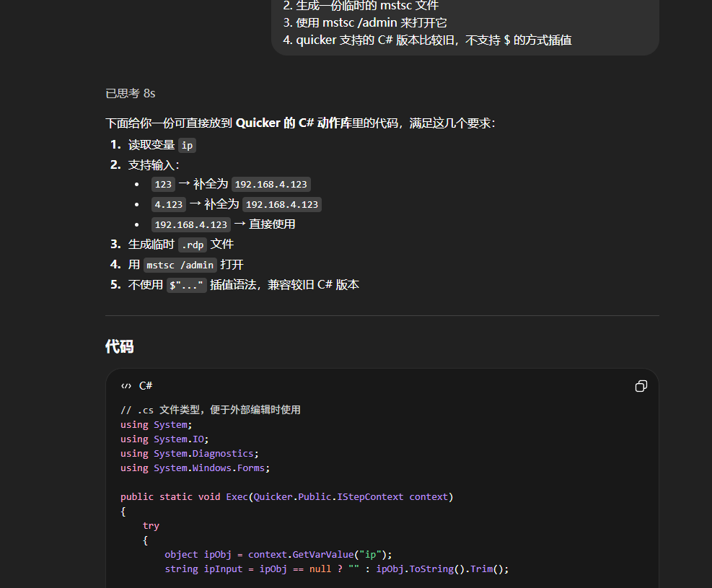Screen dimensions: 712x588
Task: Click the $"..." inline code chip
Action: point(187,285)
